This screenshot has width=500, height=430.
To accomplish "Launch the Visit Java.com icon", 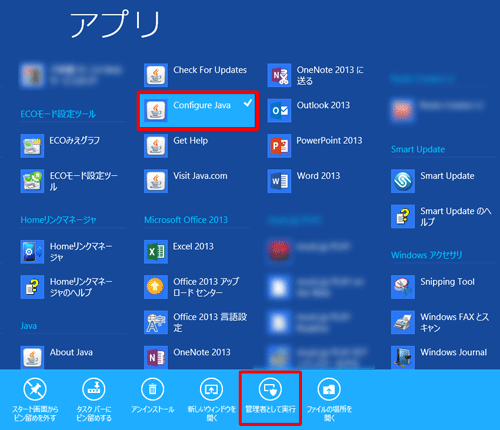I will (x=156, y=181).
